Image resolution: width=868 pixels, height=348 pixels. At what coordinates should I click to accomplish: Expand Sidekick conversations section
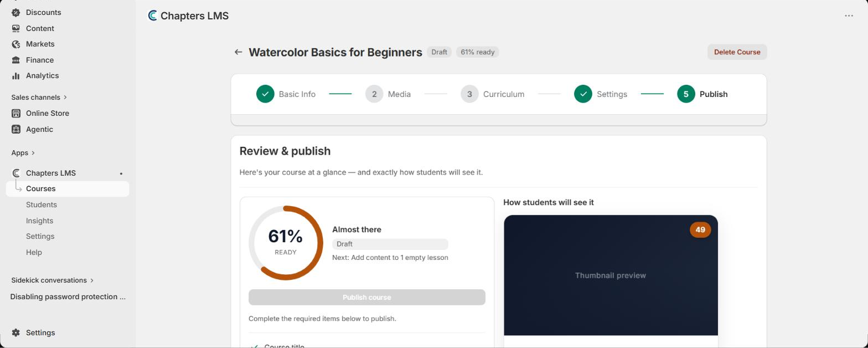point(53,280)
